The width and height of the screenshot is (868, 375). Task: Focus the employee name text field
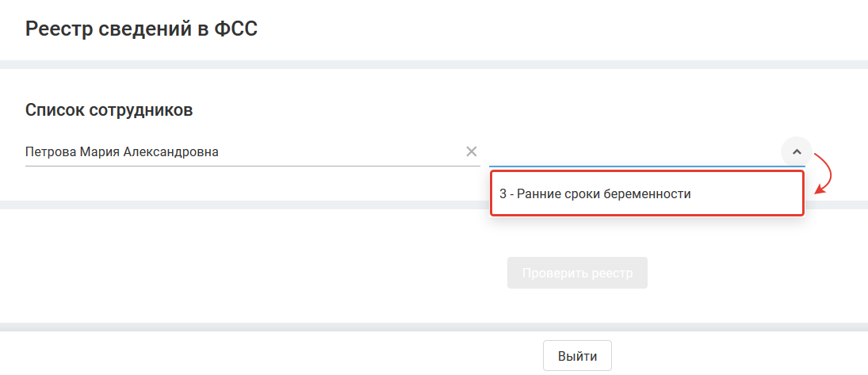click(x=238, y=151)
